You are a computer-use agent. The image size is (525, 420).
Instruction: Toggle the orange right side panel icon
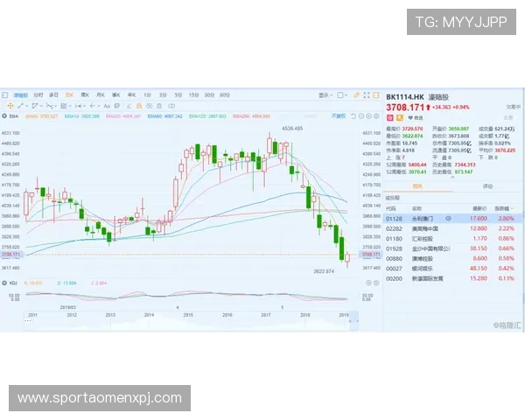point(376,95)
